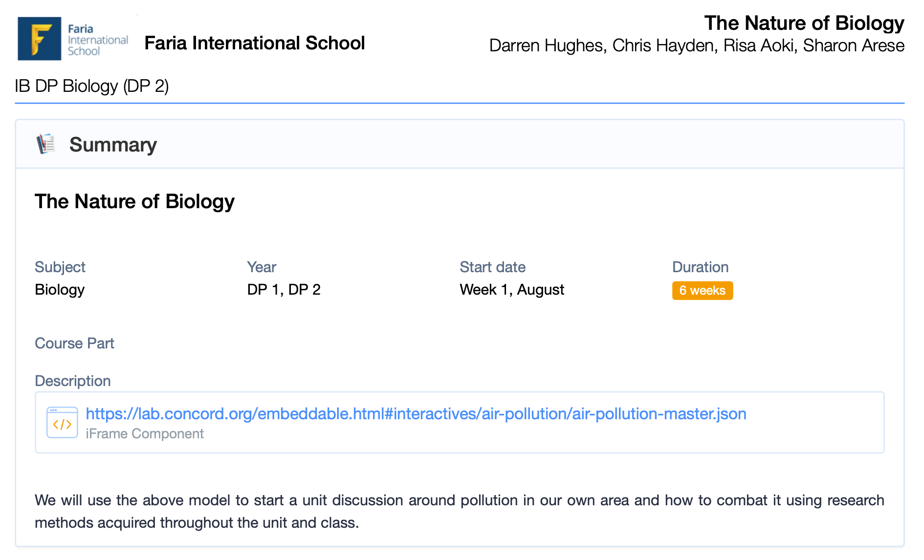Click the teacher names line in header
This screenshot has width=924, height=560.
tap(696, 45)
